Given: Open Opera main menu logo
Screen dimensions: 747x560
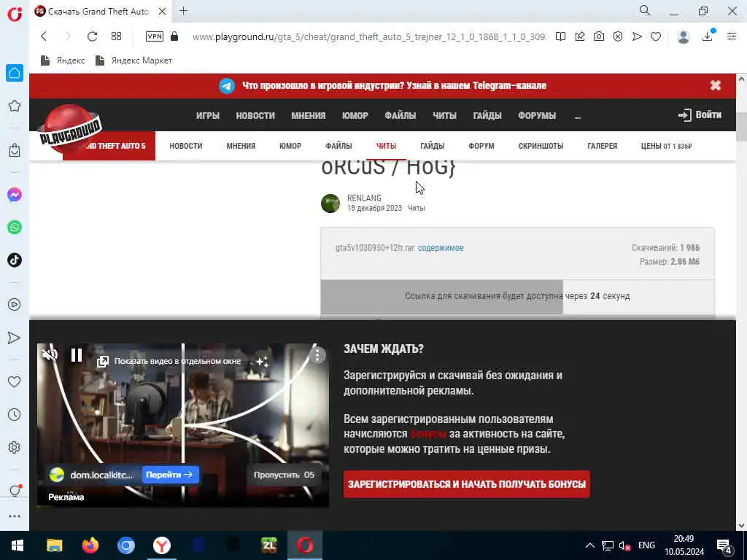Looking at the screenshot, I should (15, 13).
